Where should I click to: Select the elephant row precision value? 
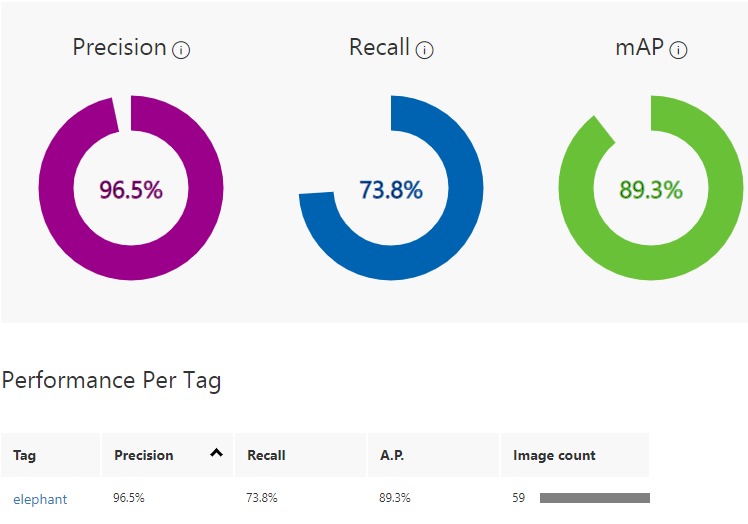click(129, 498)
